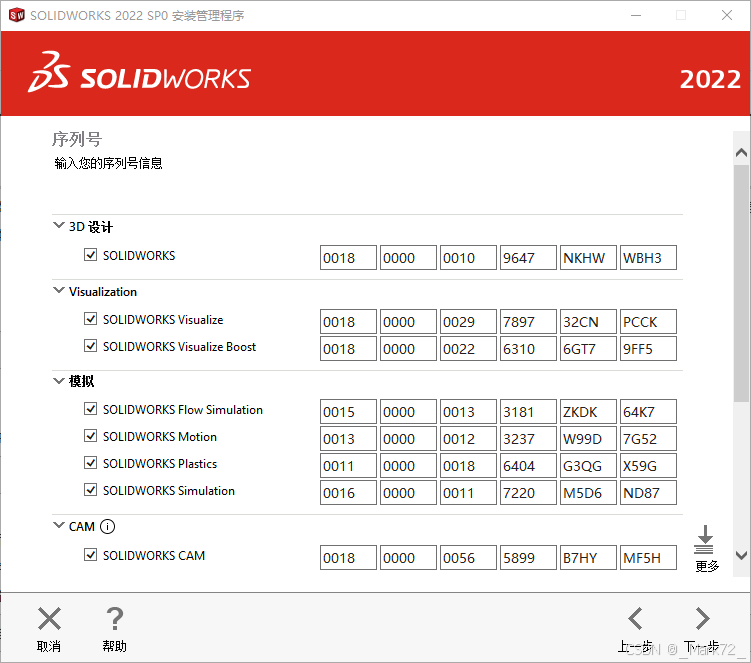The width and height of the screenshot is (751, 663).
Task: Click Flow Simulation field 64K7
Action: click(x=648, y=412)
